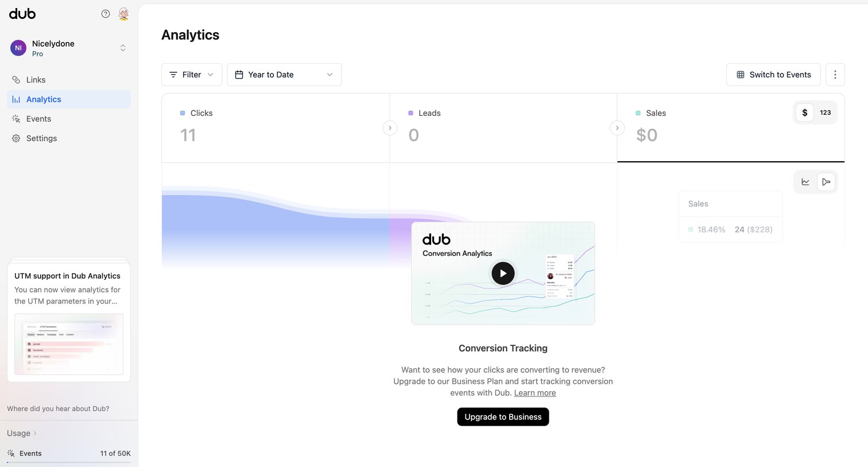Play the Conversion Analytics video
The width and height of the screenshot is (868, 467).
[503, 274]
